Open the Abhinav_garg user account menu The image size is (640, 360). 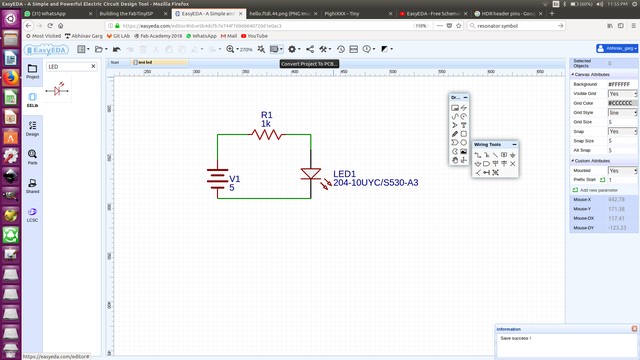point(617,49)
